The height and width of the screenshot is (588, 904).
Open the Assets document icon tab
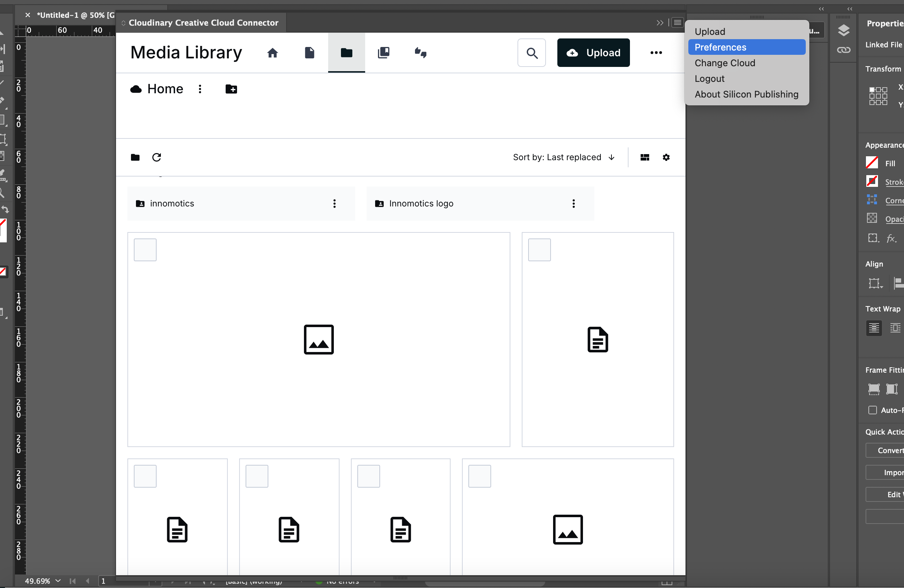310,53
